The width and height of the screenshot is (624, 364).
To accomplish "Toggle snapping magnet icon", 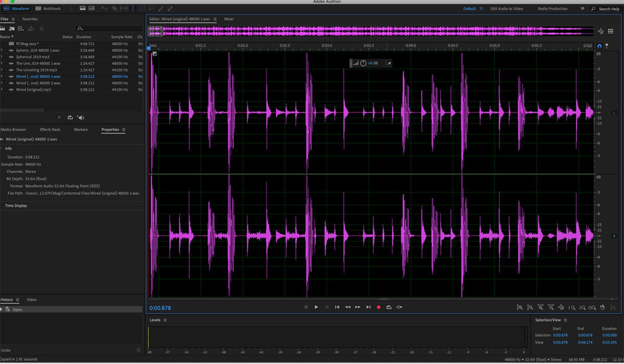I will [x=599, y=46].
